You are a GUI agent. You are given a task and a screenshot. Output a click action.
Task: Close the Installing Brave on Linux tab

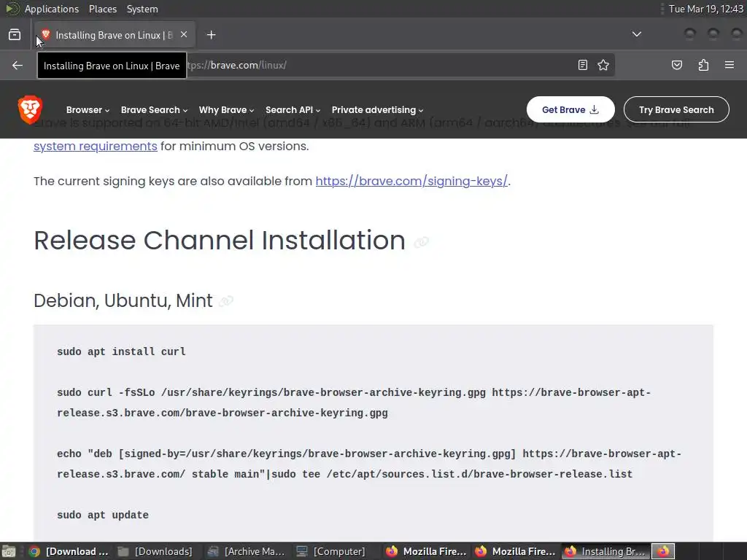(x=184, y=35)
